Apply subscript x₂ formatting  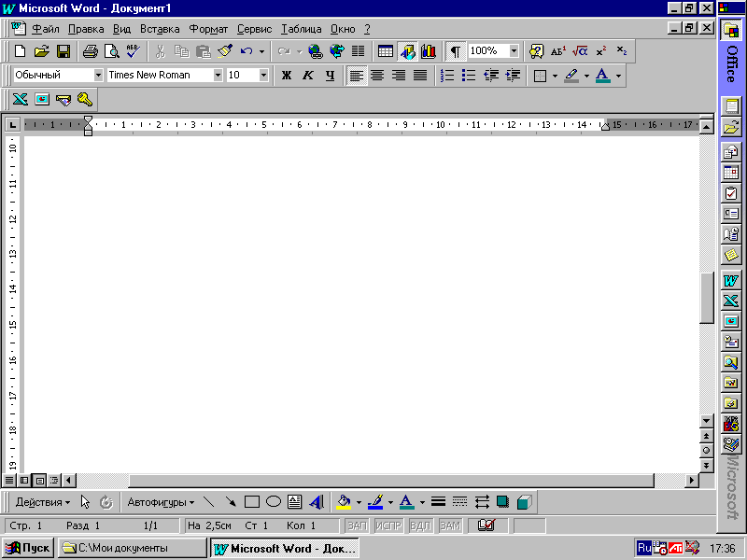622,51
